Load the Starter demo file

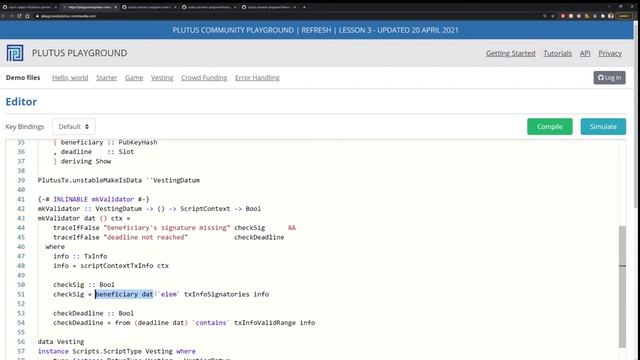tap(107, 78)
